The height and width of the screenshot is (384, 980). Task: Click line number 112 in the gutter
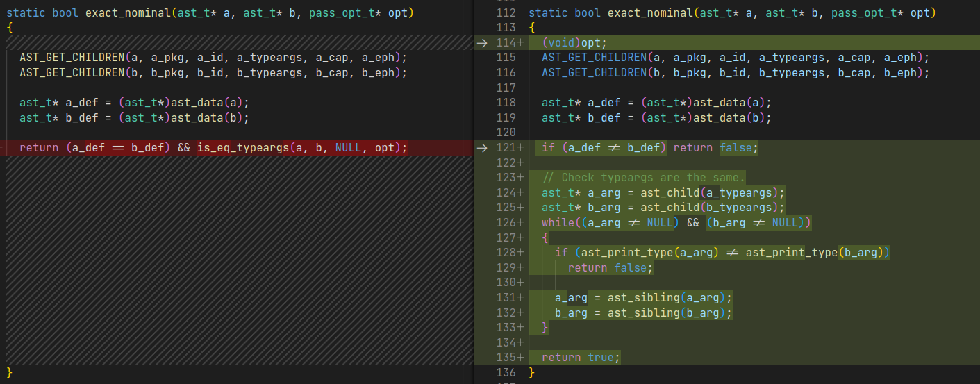[x=507, y=13]
